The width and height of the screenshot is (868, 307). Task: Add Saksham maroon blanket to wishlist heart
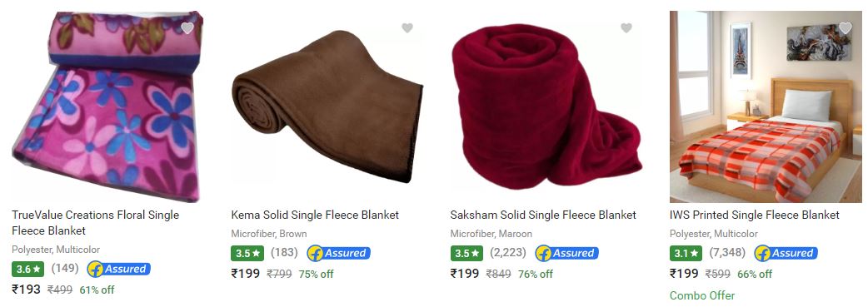click(x=626, y=27)
